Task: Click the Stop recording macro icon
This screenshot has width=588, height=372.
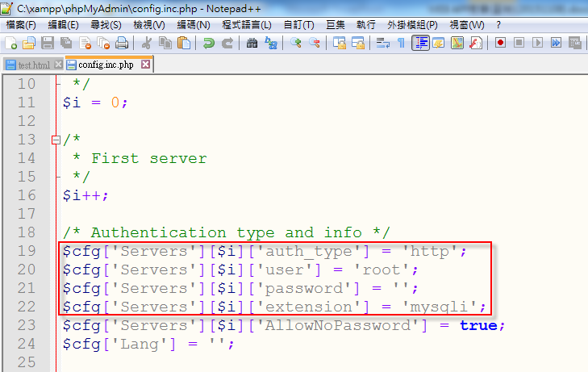Action: pyautogui.click(x=519, y=43)
